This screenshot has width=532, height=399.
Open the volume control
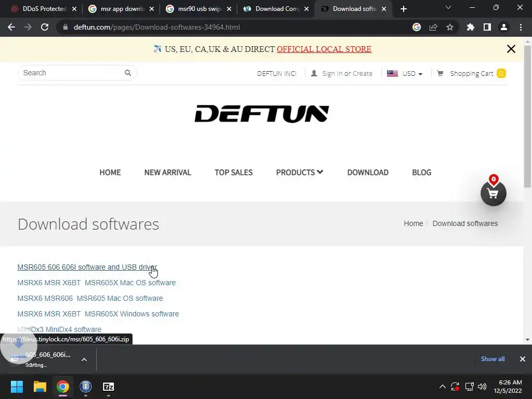482,387
